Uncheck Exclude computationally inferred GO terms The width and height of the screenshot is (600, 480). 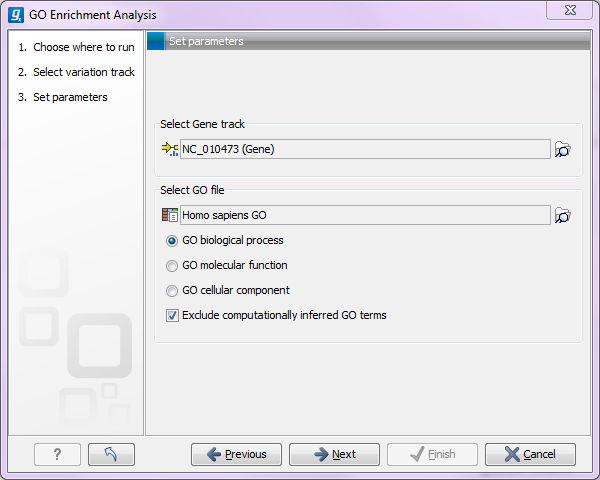[x=172, y=315]
